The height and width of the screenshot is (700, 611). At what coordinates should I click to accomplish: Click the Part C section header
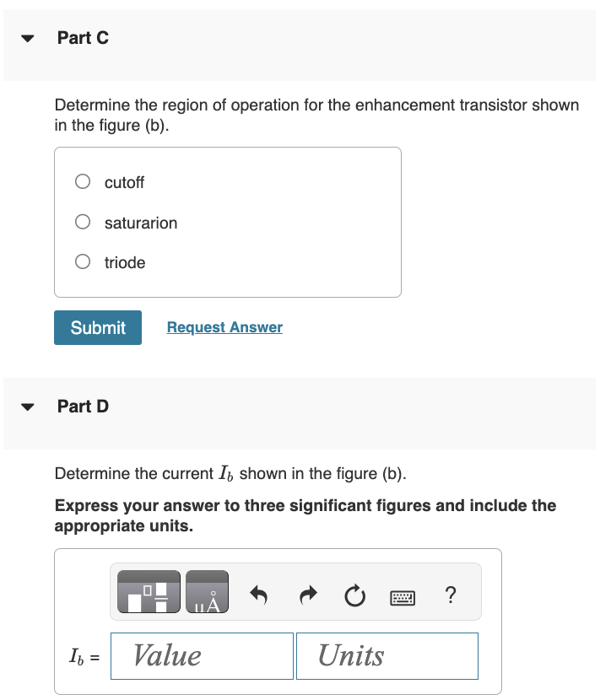click(x=82, y=38)
